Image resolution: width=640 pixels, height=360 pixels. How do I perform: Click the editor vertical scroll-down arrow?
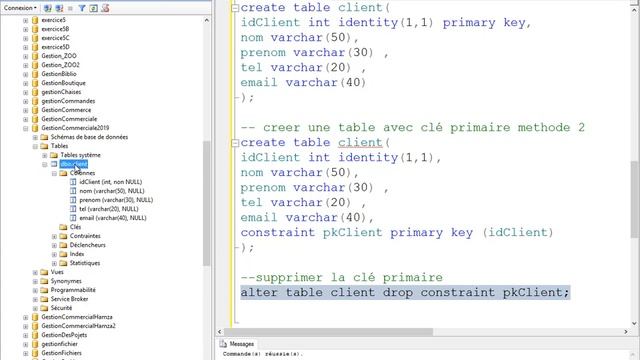click(634, 323)
